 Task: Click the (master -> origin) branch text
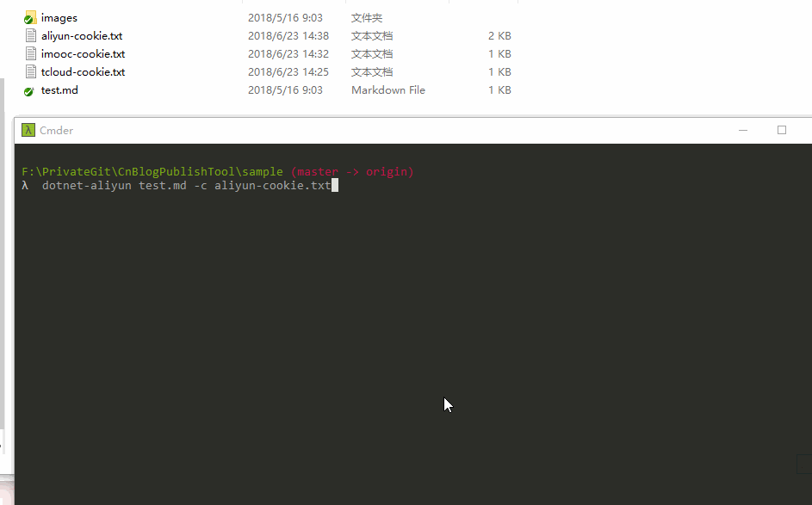tap(352, 172)
